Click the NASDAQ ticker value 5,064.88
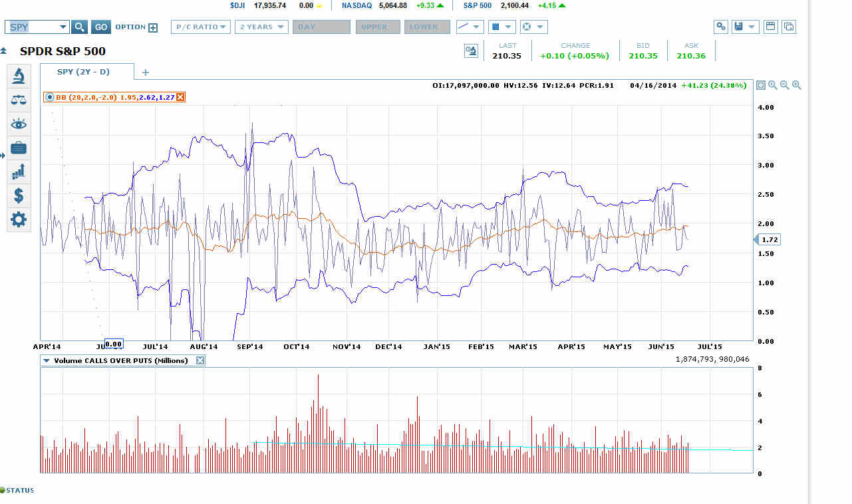852x504 pixels. pyautogui.click(x=393, y=5)
